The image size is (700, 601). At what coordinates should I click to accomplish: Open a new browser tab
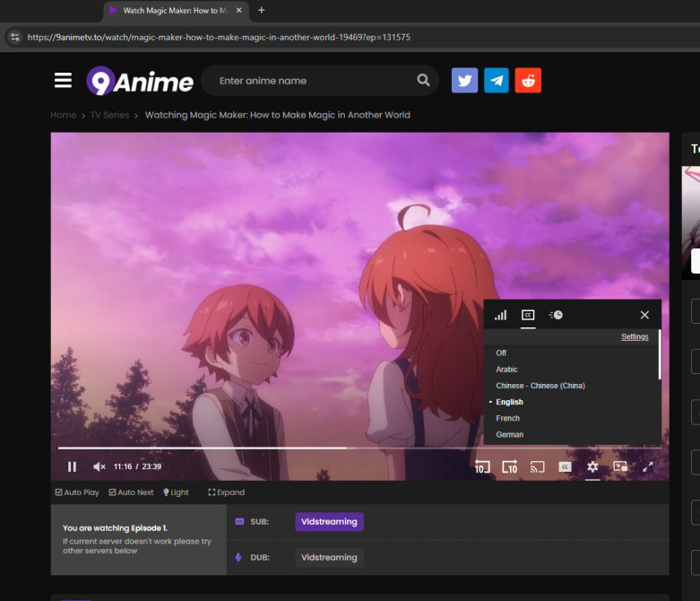(262, 10)
